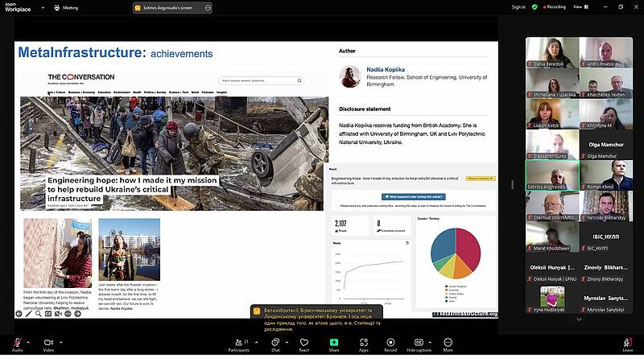The image size is (644, 362).
Task: Click the Environment nav item on shared page
Action: 122,93
